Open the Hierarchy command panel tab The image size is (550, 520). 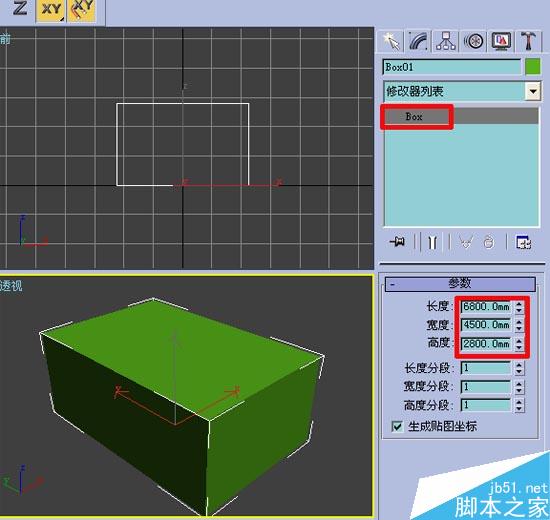(x=446, y=41)
